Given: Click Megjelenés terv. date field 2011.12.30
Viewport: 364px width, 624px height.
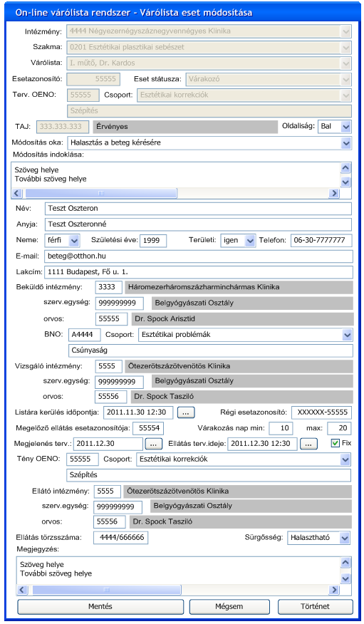Looking at the screenshot, I should (x=108, y=444).
